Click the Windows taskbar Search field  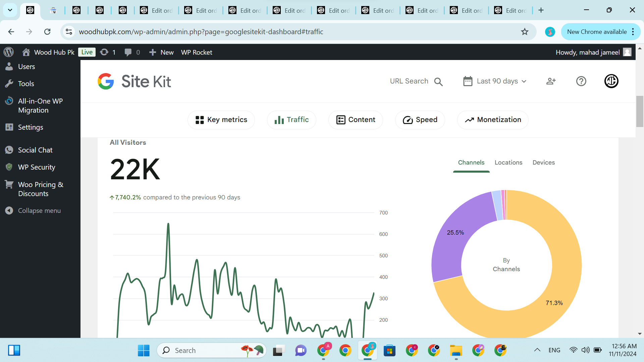[x=201, y=350]
